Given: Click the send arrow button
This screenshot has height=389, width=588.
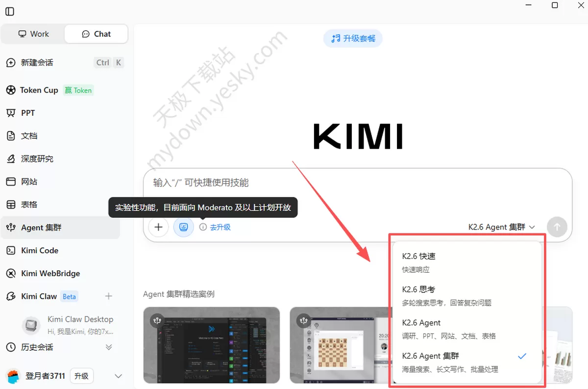Looking at the screenshot, I should pos(557,227).
